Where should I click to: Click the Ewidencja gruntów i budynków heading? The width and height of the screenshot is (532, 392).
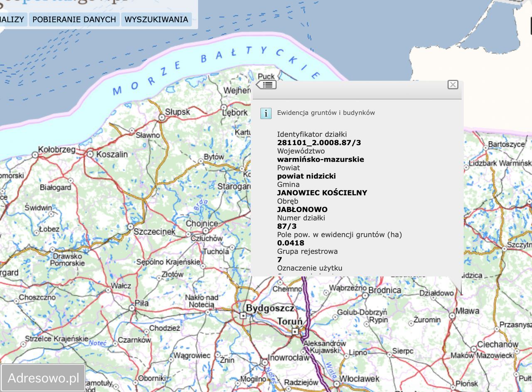tap(326, 113)
